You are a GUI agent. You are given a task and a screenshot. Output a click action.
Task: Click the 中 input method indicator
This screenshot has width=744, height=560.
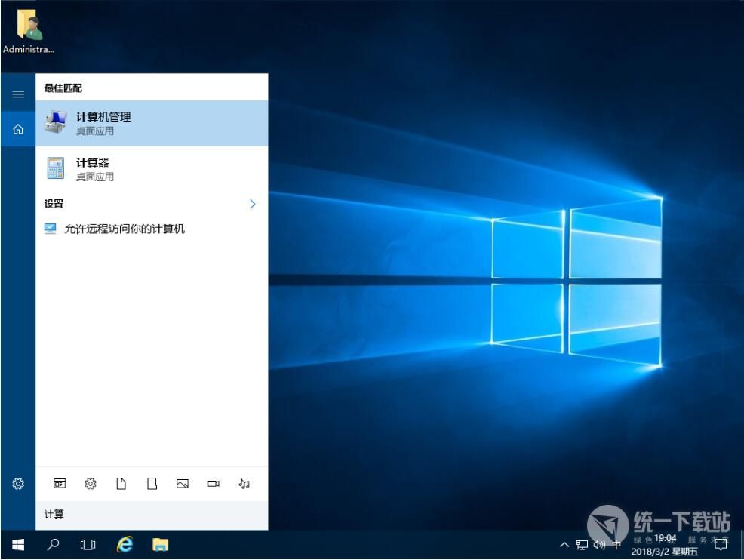coord(616,545)
